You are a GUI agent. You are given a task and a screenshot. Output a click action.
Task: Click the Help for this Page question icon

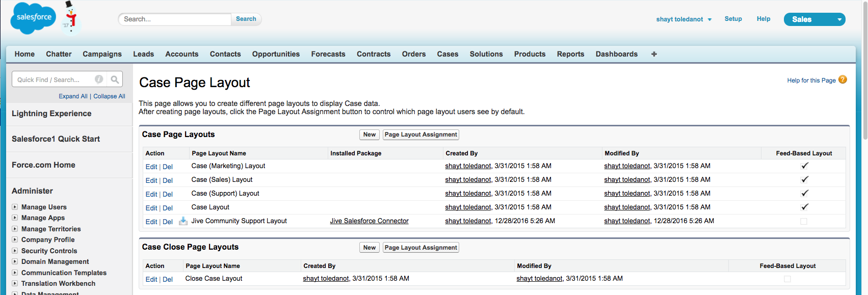[843, 79]
